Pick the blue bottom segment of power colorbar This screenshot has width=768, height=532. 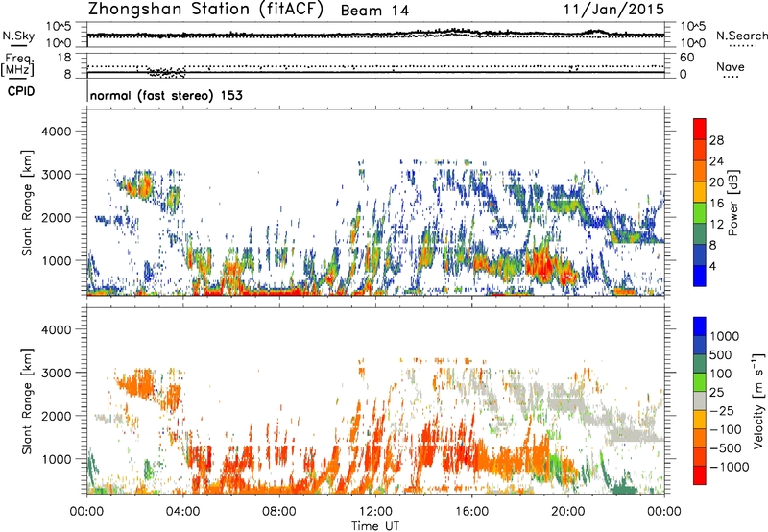700,276
